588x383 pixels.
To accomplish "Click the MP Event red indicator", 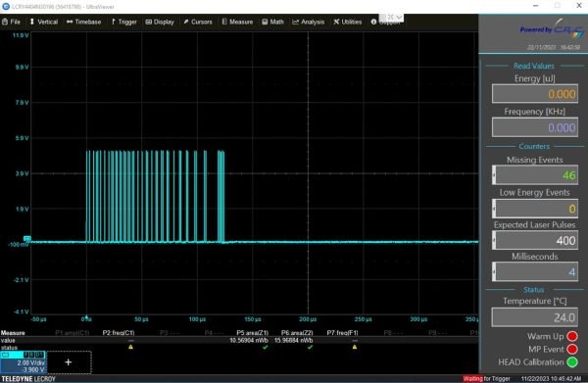I will pyautogui.click(x=572, y=350).
